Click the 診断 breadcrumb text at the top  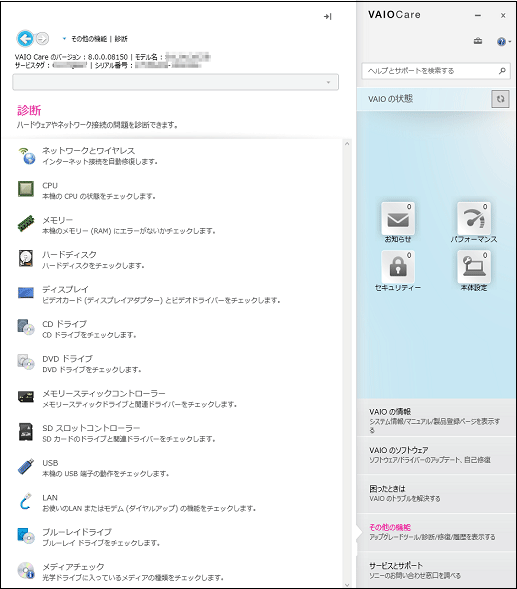(x=121, y=39)
